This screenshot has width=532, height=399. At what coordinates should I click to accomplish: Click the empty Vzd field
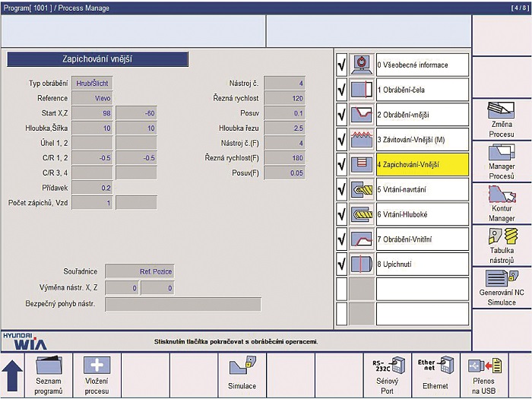pos(136,203)
